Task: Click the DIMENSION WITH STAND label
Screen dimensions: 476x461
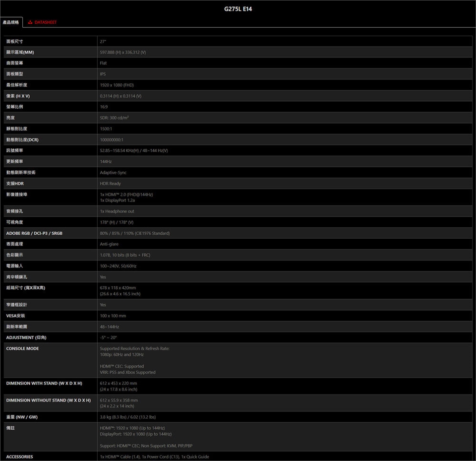Action: [44, 383]
